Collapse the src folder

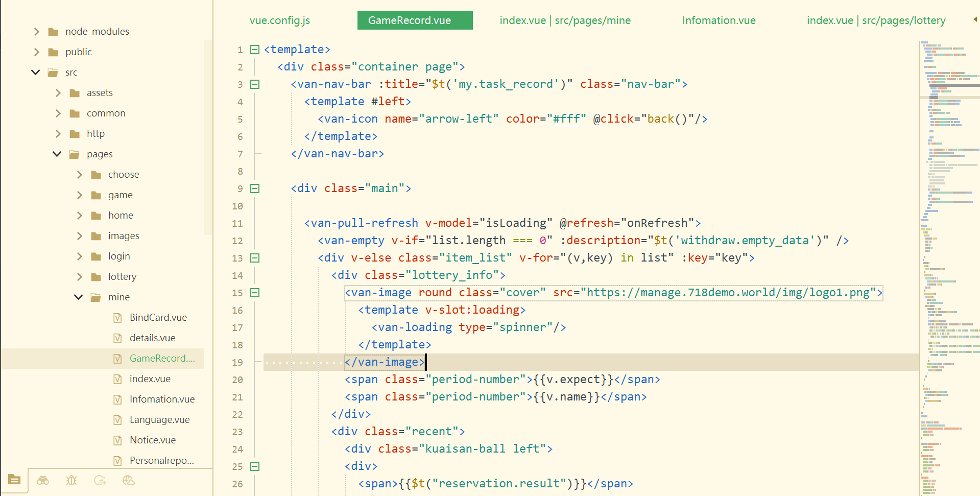36,73
